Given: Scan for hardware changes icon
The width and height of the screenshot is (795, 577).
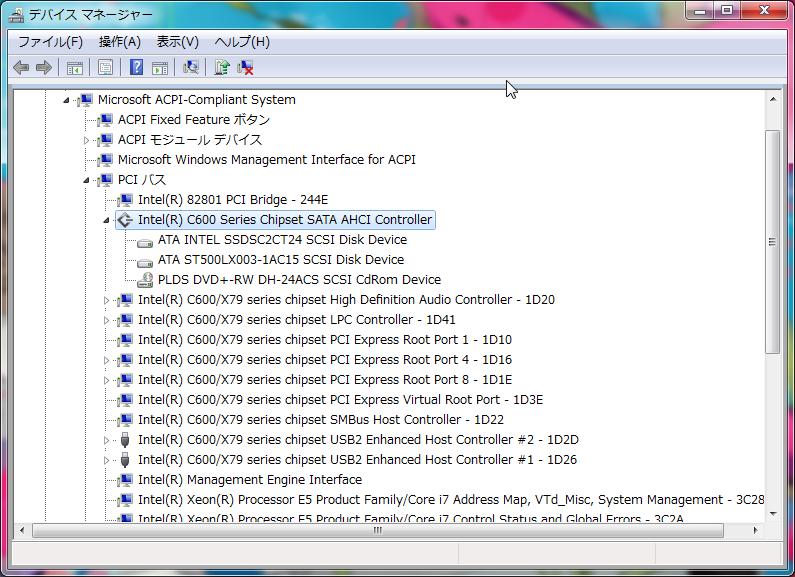Looking at the screenshot, I should click(x=191, y=67).
